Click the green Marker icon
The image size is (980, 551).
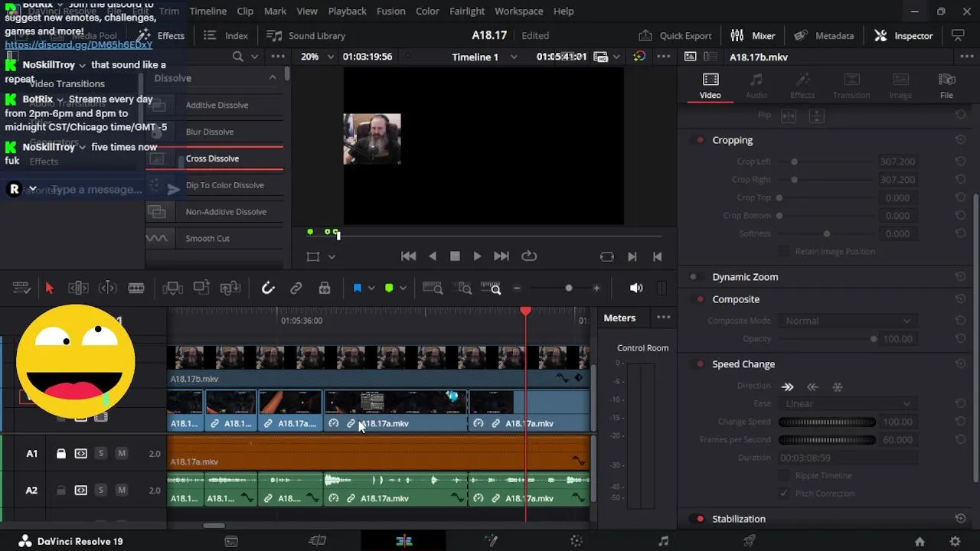(x=389, y=288)
